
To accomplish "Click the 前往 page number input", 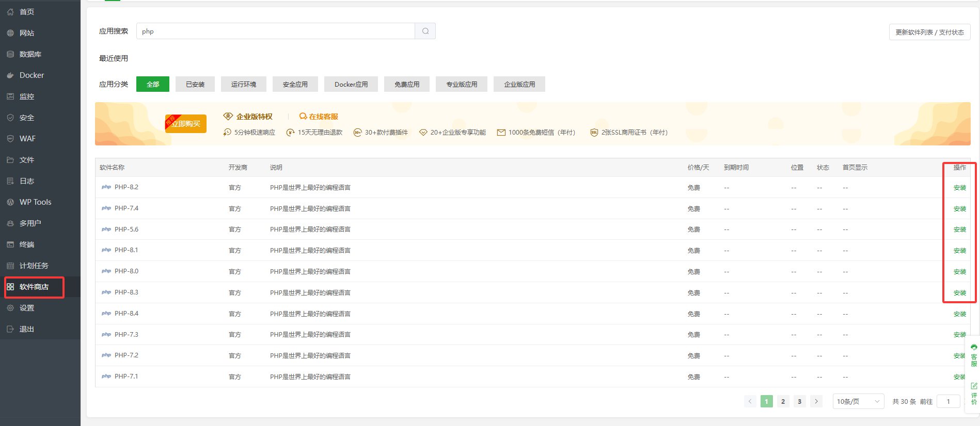I will (x=949, y=401).
